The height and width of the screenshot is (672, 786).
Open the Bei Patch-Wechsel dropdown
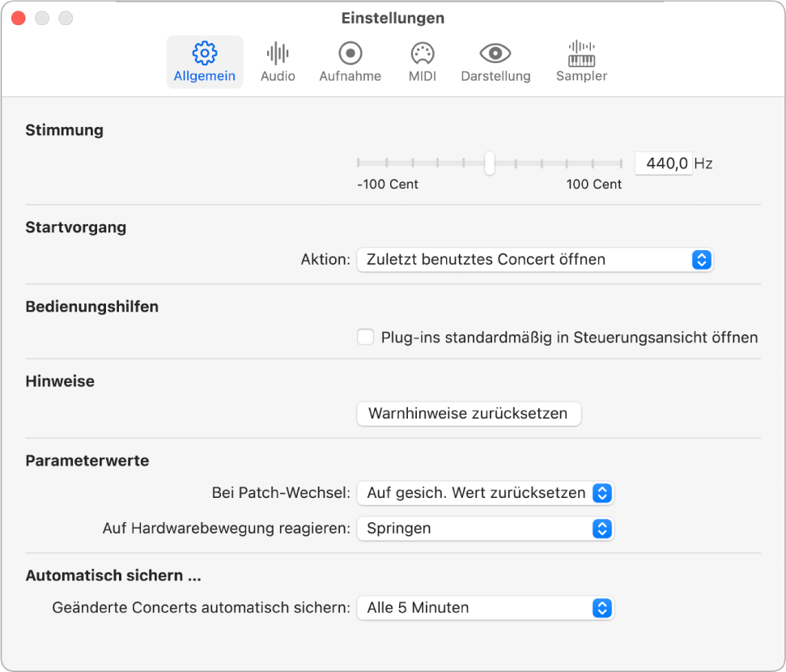click(x=485, y=492)
